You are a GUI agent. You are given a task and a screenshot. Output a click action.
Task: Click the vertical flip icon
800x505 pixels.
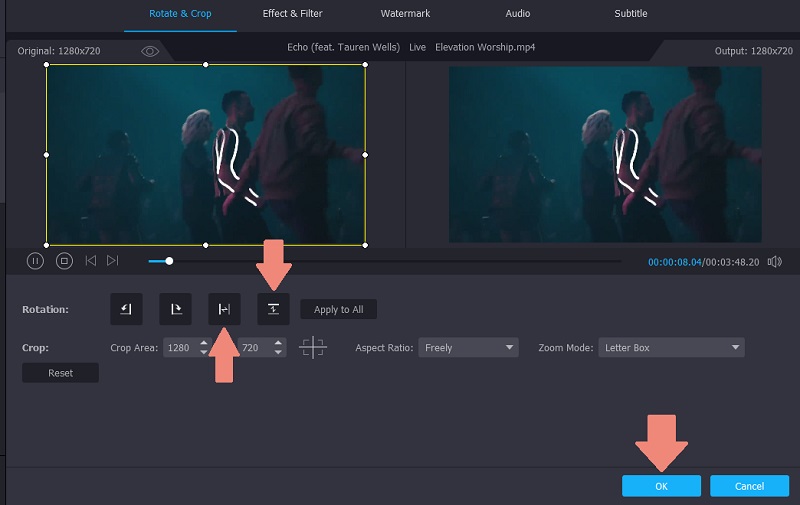272,309
